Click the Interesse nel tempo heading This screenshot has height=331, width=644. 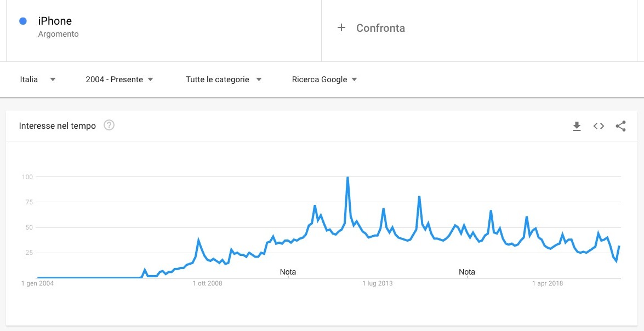point(58,126)
